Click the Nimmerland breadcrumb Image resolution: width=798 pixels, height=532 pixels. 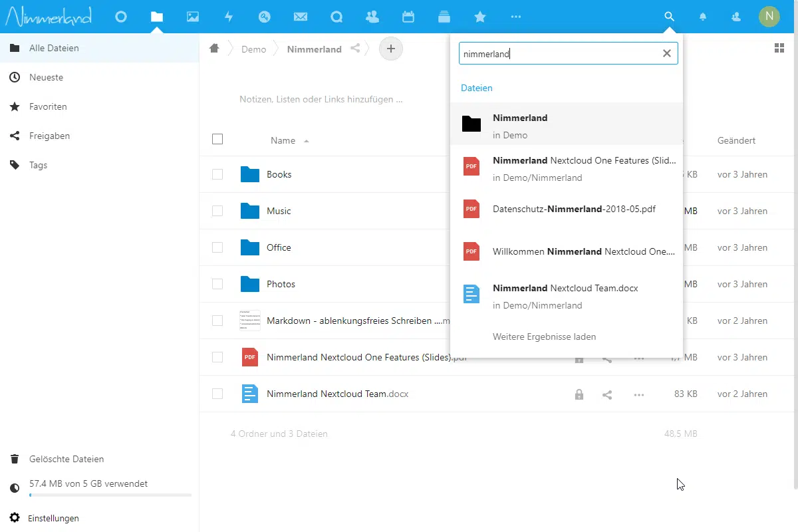[315, 49]
